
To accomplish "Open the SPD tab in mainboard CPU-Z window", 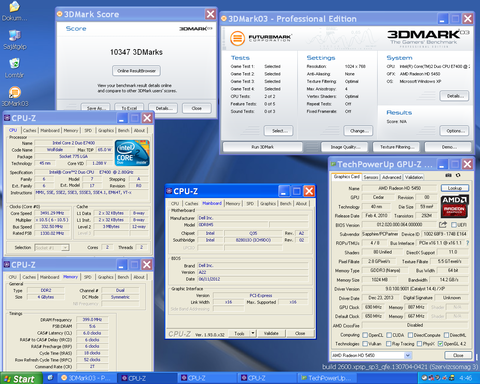I will [250, 203].
